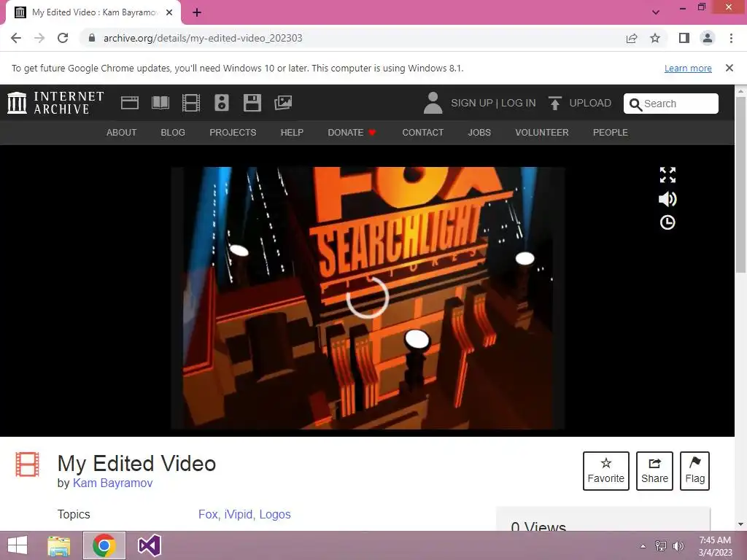Click the Fox Searchlight video player
747x560 pixels.
[368, 298]
